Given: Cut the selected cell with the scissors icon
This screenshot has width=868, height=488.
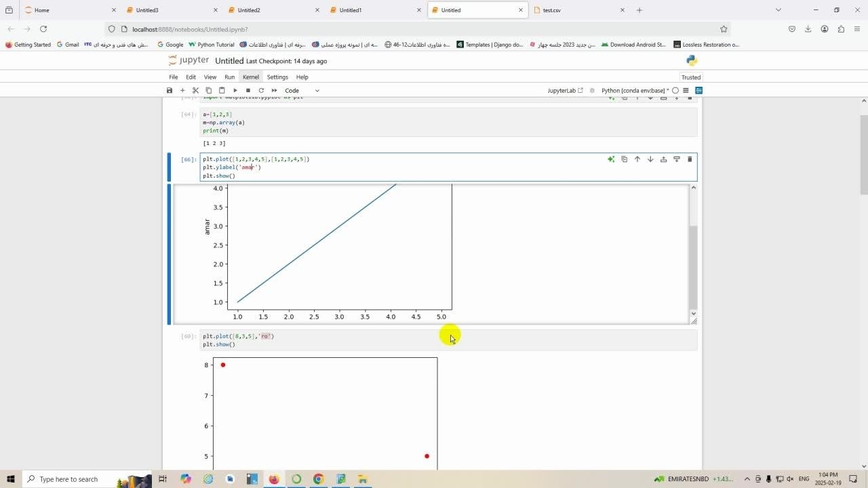Looking at the screenshot, I should pyautogui.click(x=195, y=91).
